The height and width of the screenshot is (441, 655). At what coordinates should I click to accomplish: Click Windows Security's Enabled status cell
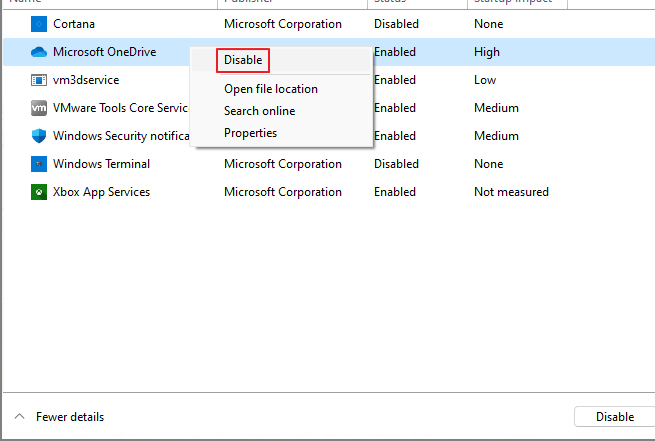click(395, 136)
